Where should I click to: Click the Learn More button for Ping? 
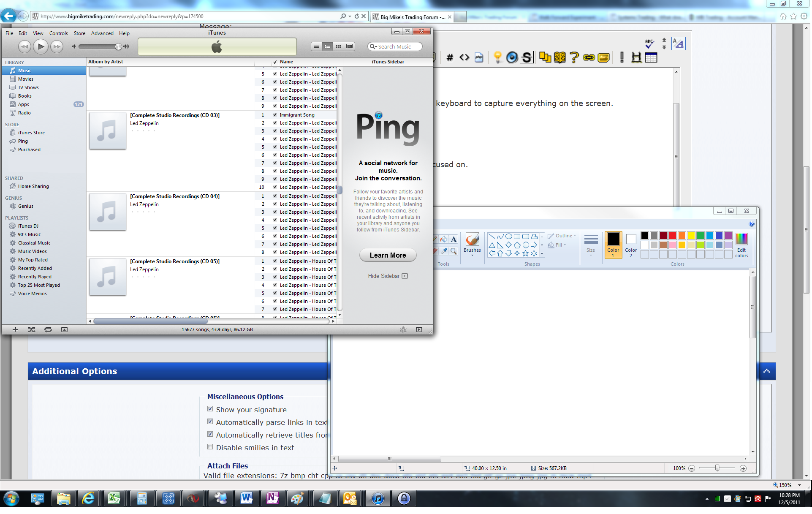tap(388, 255)
